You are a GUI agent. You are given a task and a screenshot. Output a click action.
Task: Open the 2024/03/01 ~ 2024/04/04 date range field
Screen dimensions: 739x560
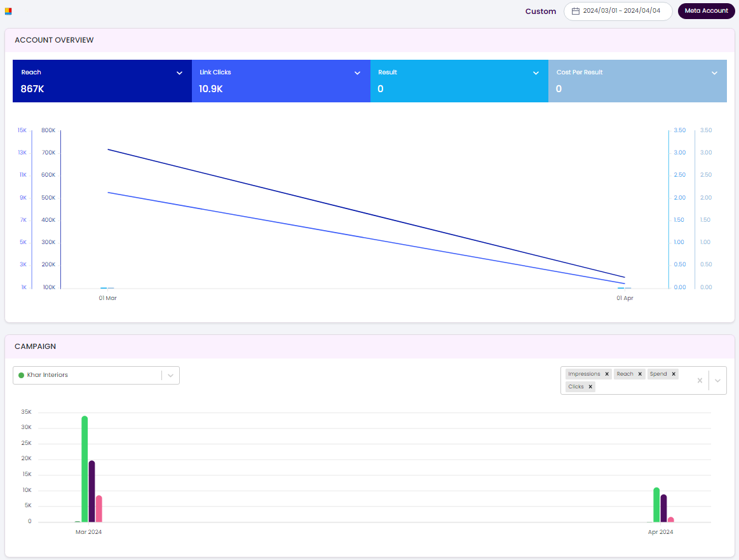pos(618,11)
